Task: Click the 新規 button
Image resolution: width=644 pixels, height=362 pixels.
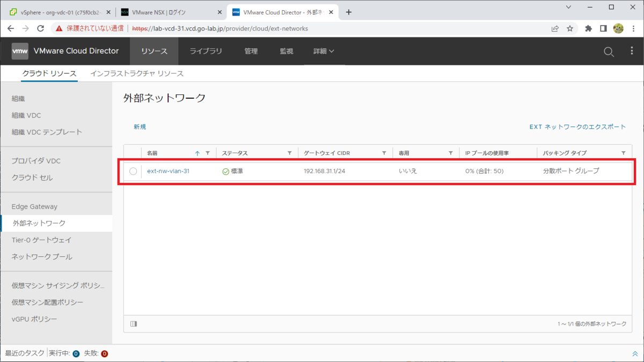Action: coord(140,127)
